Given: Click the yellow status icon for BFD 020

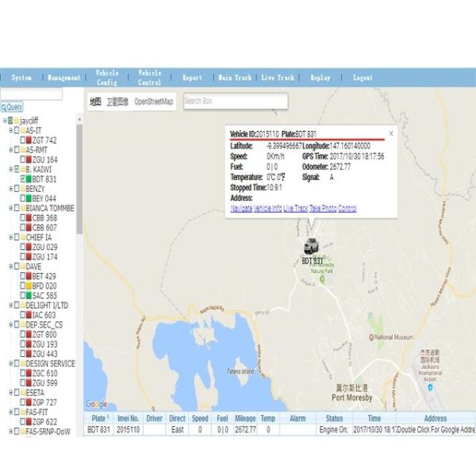Looking at the screenshot, I should click(x=28, y=286).
